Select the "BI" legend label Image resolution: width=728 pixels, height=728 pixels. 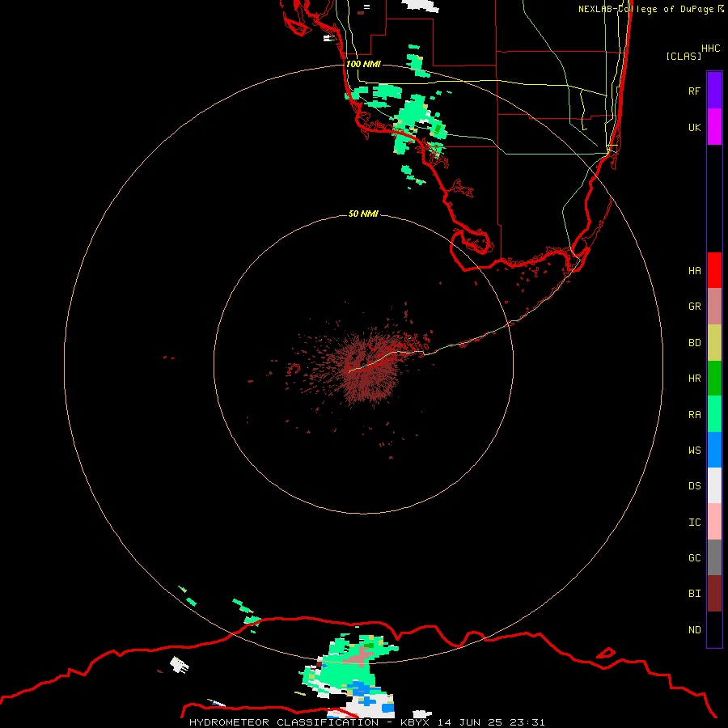[694, 594]
